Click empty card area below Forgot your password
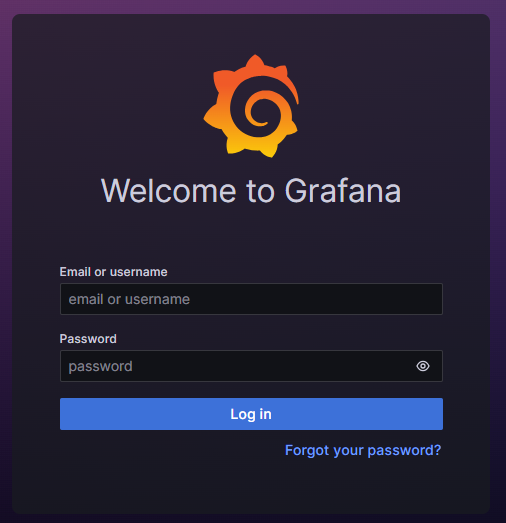Image resolution: width=506 pixels, height=523 pixels. tap(251, 485)
